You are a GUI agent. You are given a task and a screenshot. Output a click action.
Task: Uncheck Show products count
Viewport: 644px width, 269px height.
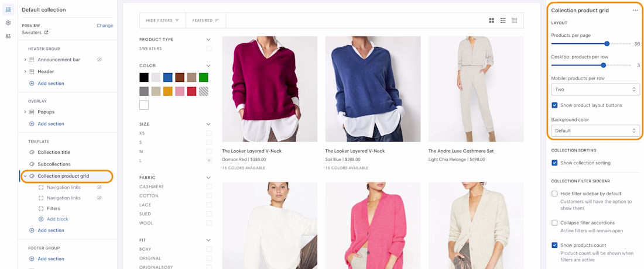554,246
